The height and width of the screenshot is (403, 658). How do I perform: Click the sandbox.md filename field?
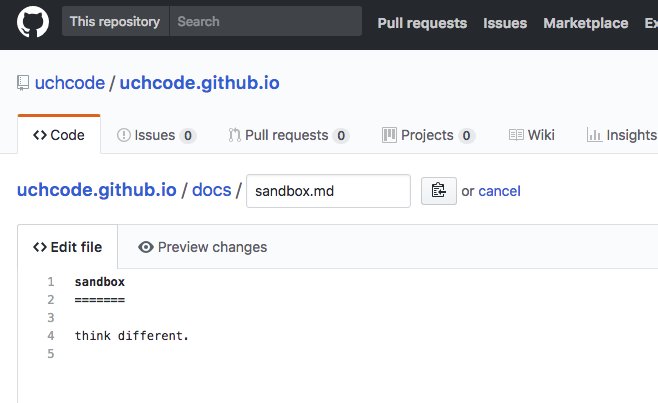pyautogui.click(x=328, y=191)
